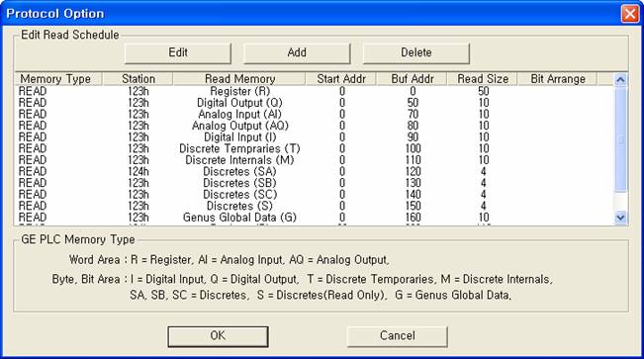Click the Add button
This screenshot has width=644, height=359.
click(x=297, y=53)
